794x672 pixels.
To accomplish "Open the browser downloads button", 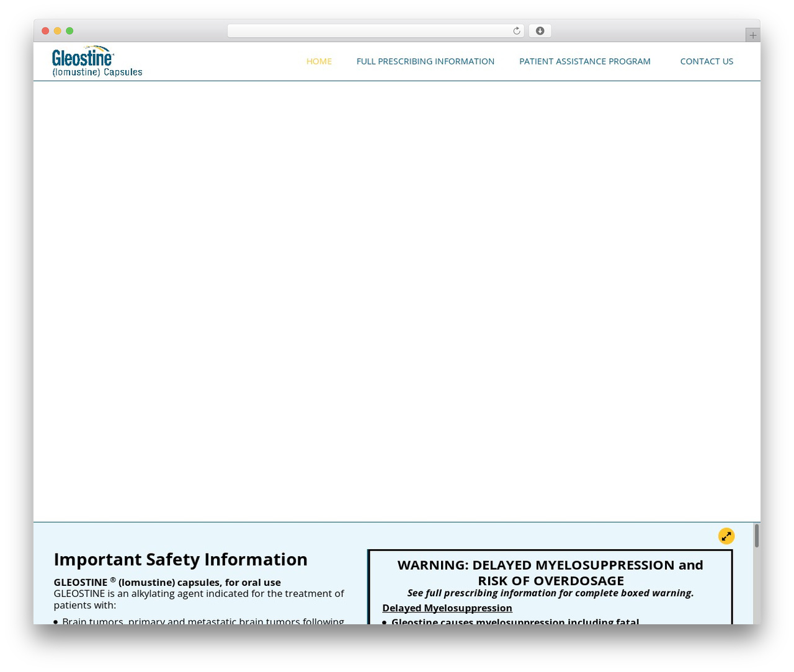I will (x=540, y=31).
